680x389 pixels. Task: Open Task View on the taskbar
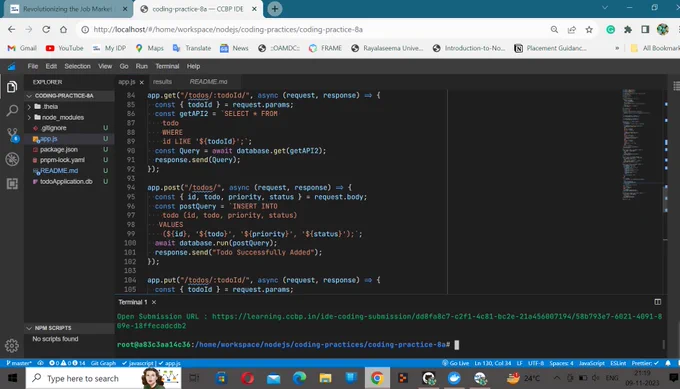pyautogui.click(x=194, y=378)
